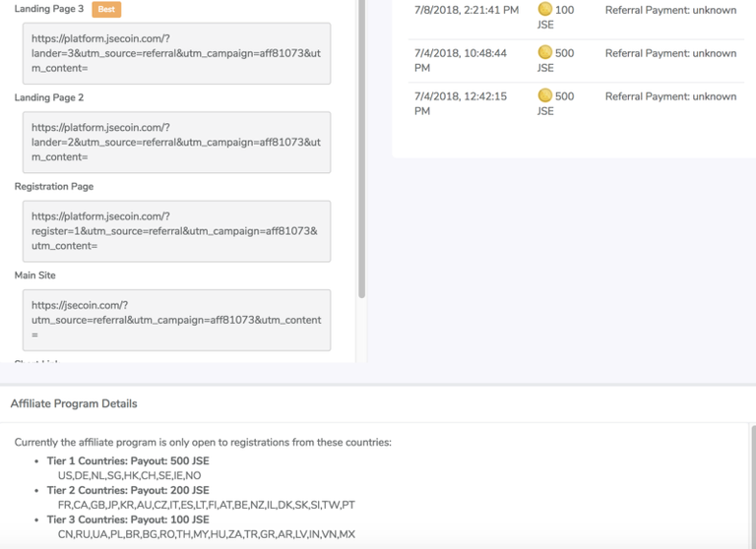This screenshot has height=549, width=756.
Task: Click the Main Site label
Action: [x=35, y=275]
